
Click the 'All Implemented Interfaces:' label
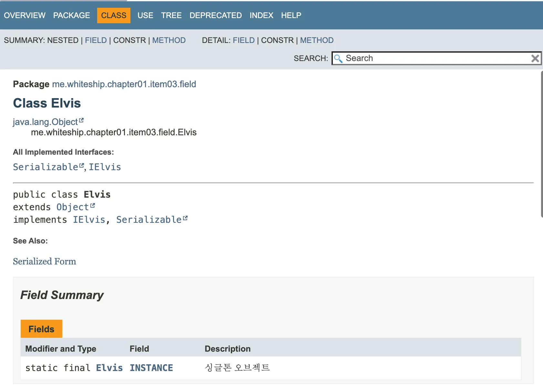coord(63,152)
